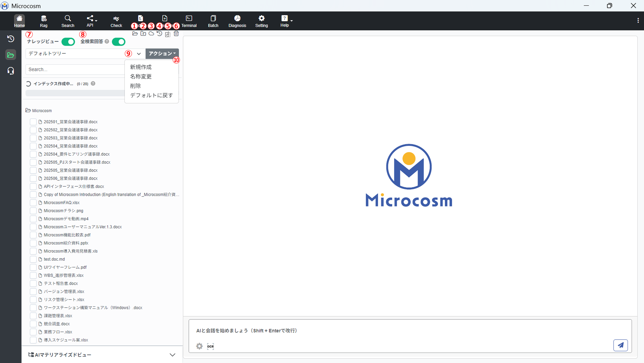The width and height of the screenshot is (644, 363).
Task: Click the send message paper-plane button
Action: 621,345
